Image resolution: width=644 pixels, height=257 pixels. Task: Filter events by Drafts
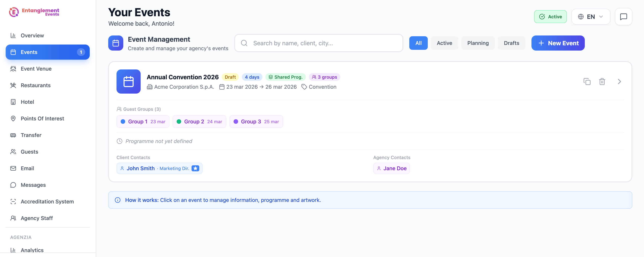pos(511,43)
